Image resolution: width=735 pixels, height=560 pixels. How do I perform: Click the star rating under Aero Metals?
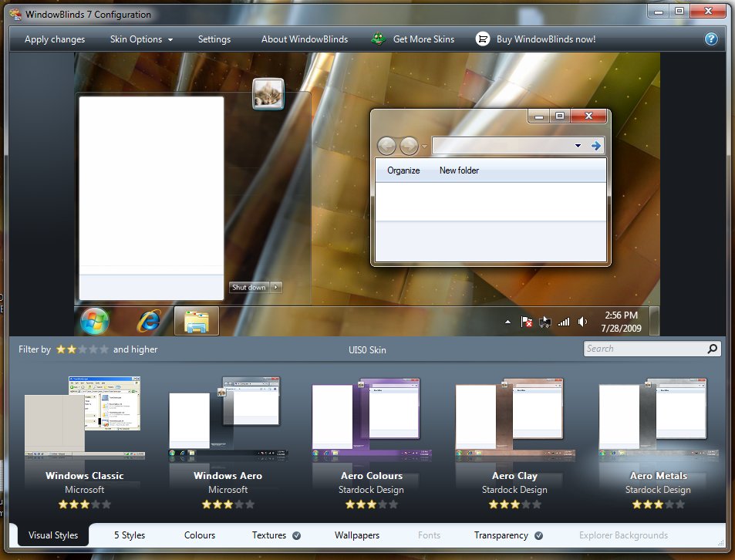tap(658, 504)
